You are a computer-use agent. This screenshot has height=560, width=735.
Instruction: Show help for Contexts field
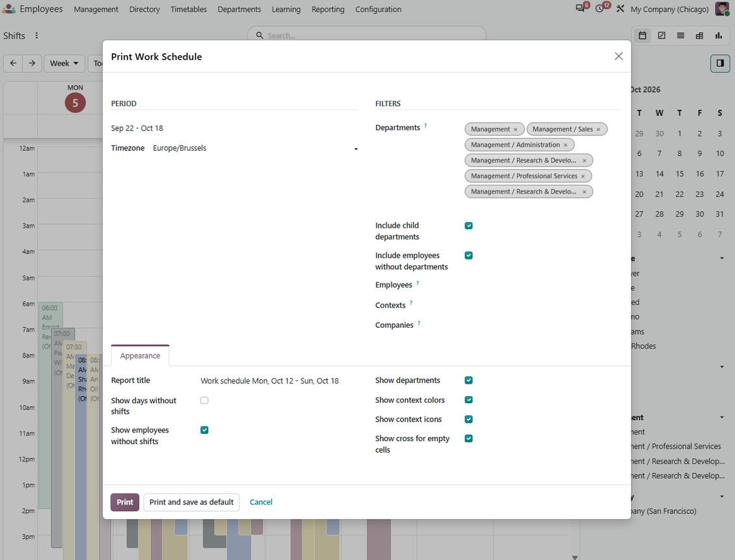click(x=411, y=303)
